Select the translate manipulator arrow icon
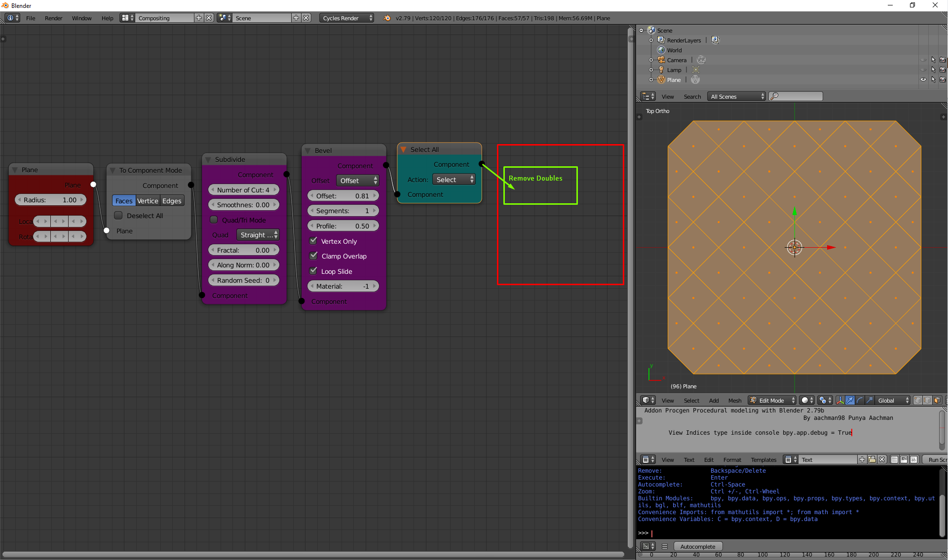This screenshot has width=948, height=560. coord(850,400)
